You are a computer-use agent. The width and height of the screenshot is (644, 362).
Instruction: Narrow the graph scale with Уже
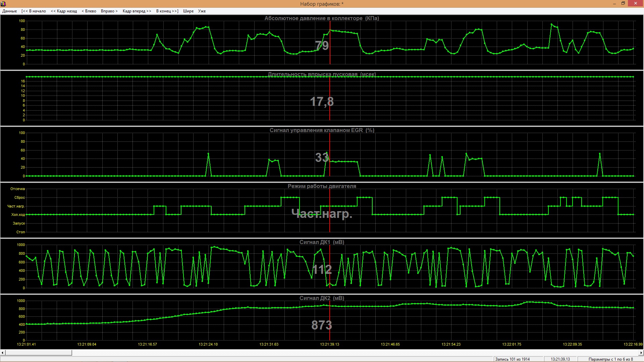202,11
